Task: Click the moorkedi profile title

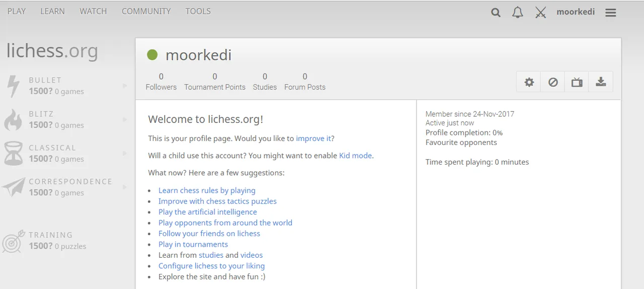Action: [x=199, y=55]
